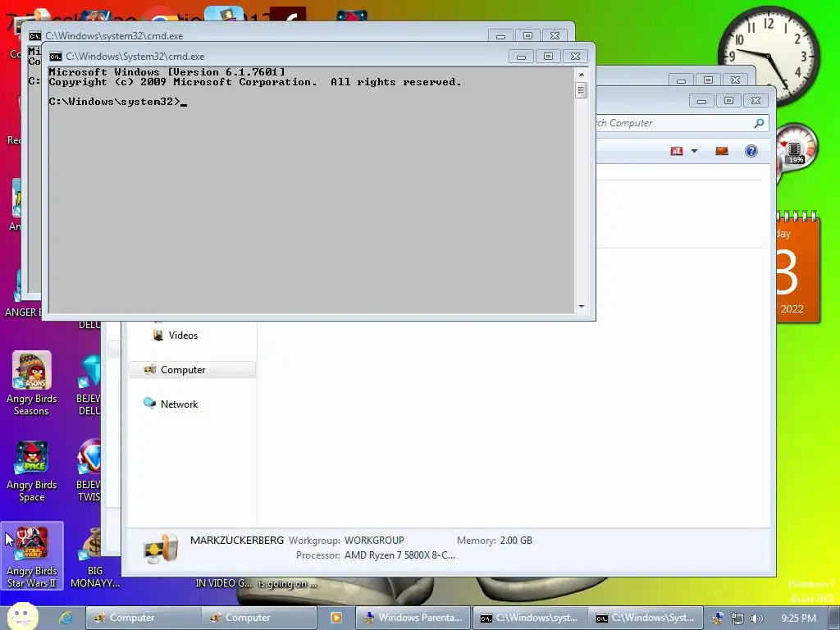This screenshot has height=630, width=840.
Task: Click the cmd window scrollbar up arrow
Action: tap(582, 75)
